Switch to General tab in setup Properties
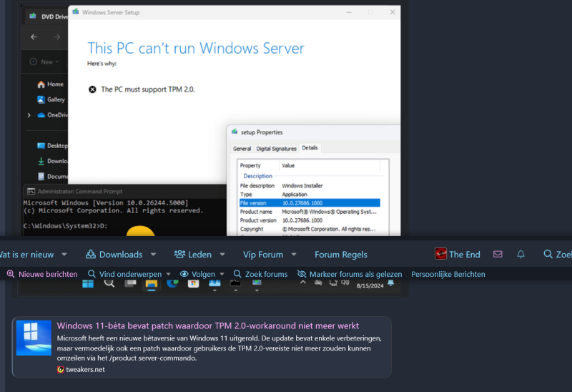 coord(242,149)
